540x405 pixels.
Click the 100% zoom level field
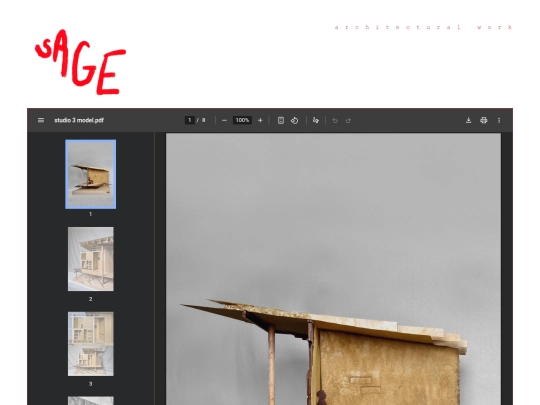242,120
